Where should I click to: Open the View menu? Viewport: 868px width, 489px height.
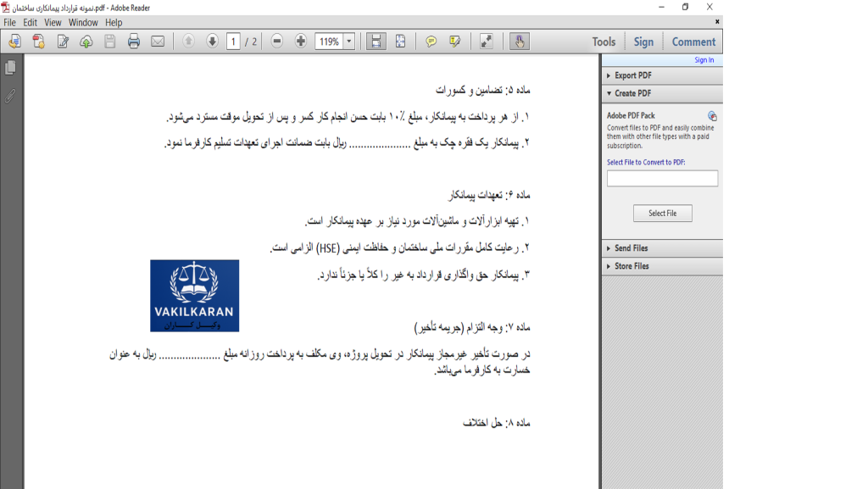53,23
